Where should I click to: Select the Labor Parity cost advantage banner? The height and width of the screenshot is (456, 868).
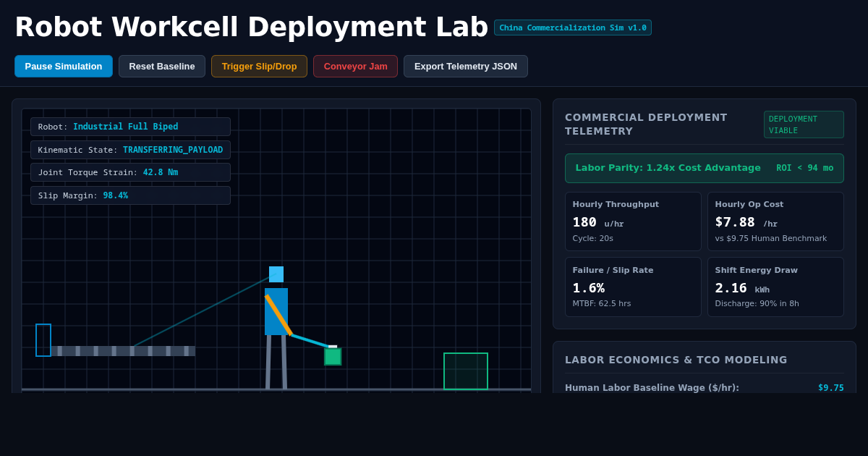(705, 168)
